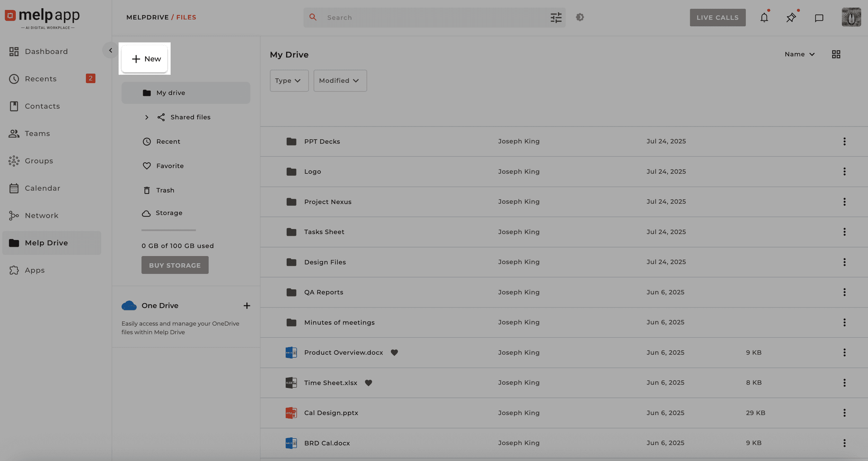Toggle favorite on Time Sheet.xlsx
Viewport: 868px width, 461px height.
pyautogui.click(x=368, y=383)
